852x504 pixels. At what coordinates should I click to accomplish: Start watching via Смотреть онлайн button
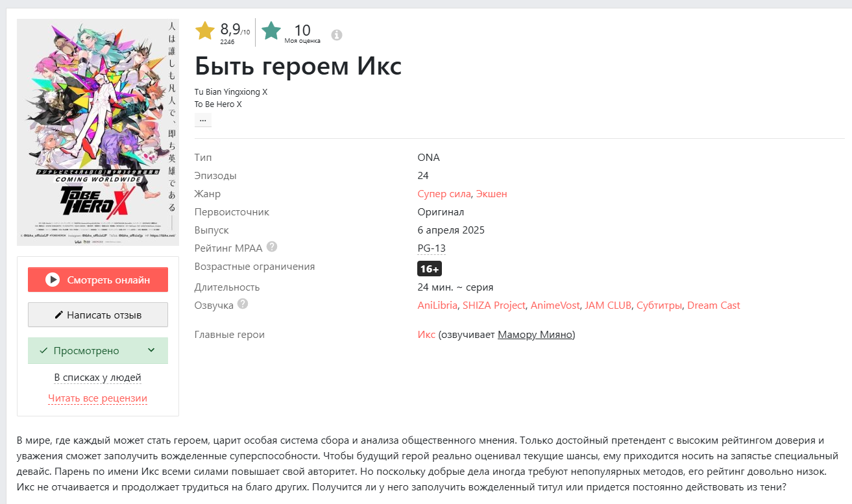click(x=98, y=280)
